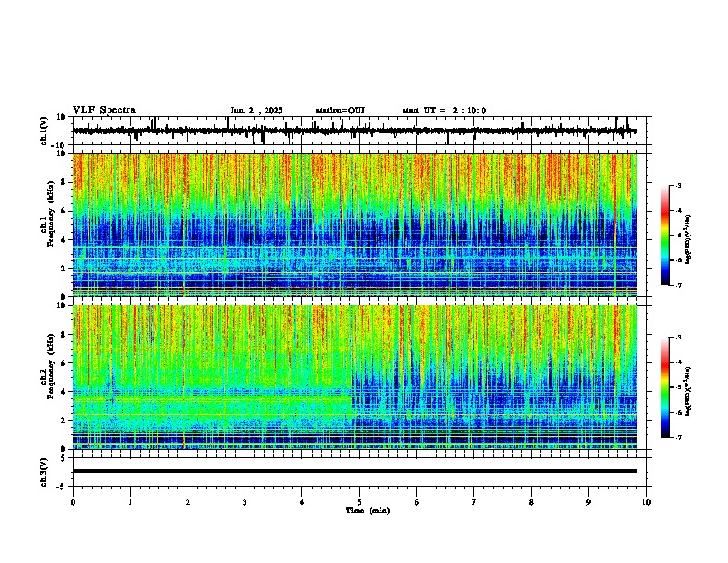
Task: Click time-axis tick label "1"
Action: click(130, 502)
